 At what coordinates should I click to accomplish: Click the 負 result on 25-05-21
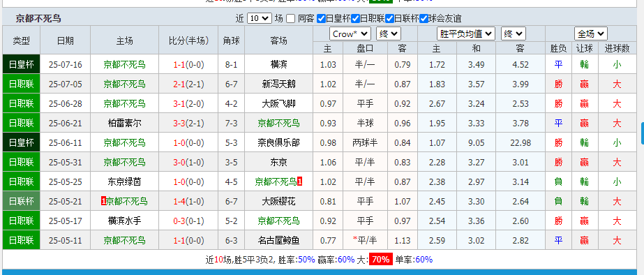[x=558, y=201]
